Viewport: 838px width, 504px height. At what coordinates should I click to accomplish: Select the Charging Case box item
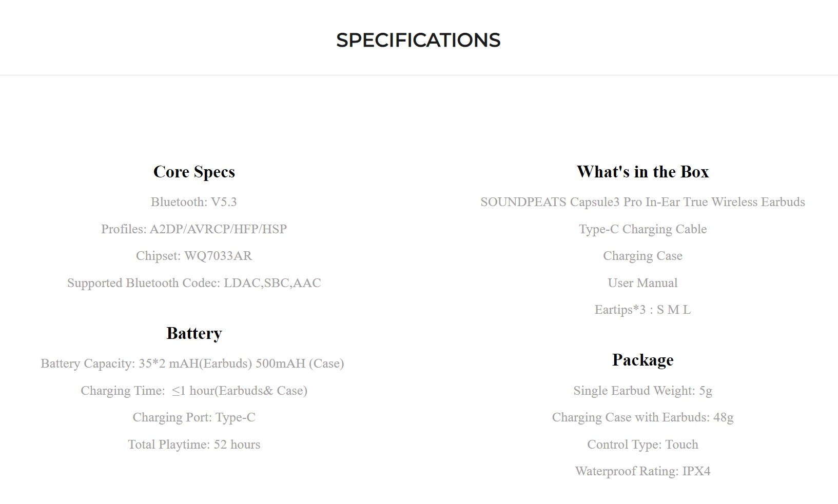tap(643, 256)
